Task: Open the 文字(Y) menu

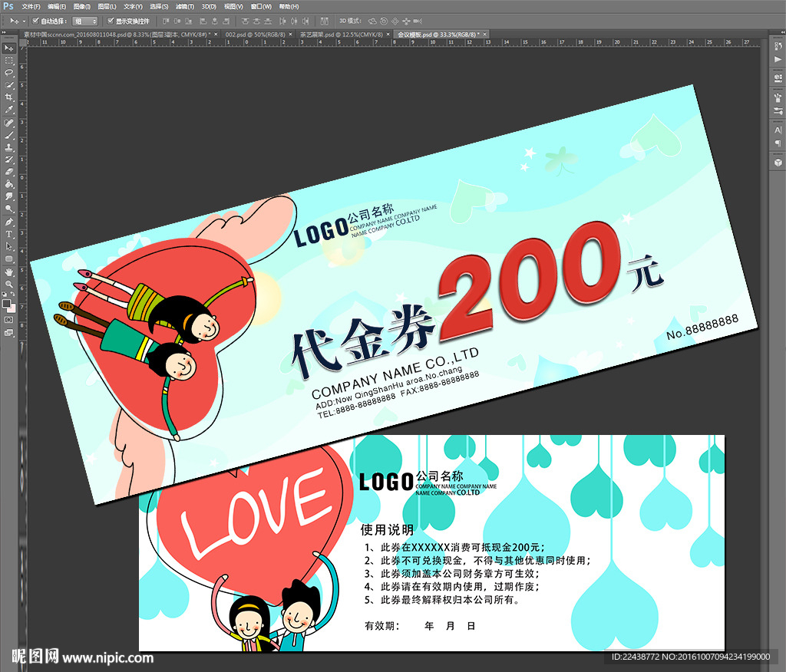Action: [133, 6]
